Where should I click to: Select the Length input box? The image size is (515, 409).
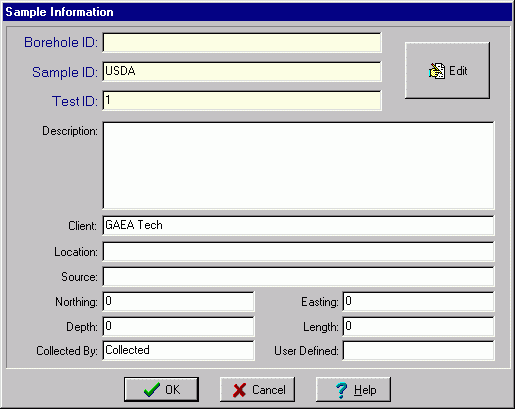click(418, 326)
